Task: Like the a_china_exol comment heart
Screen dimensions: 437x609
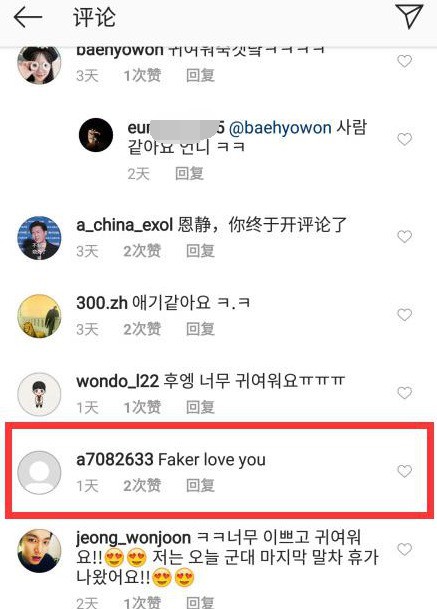Action: [404, 236]
